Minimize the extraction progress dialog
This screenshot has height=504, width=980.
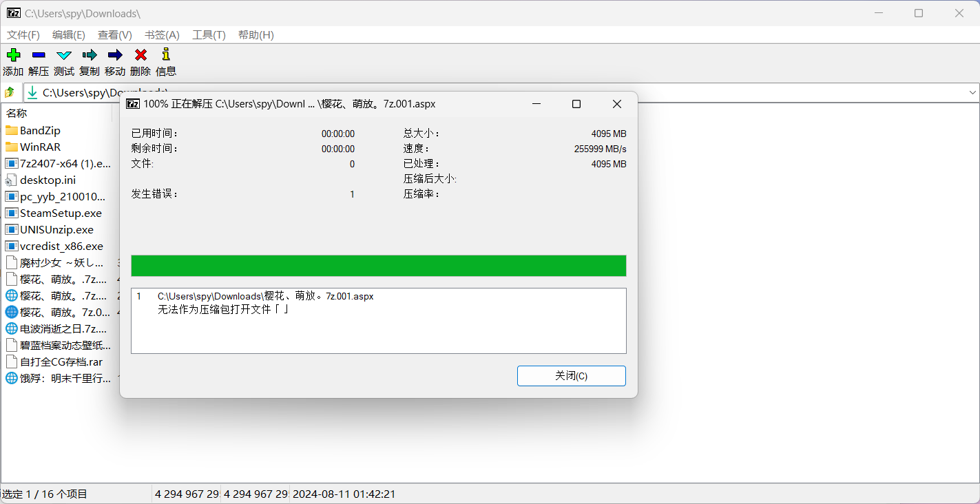pyautogui.click(x=536, y=104)
